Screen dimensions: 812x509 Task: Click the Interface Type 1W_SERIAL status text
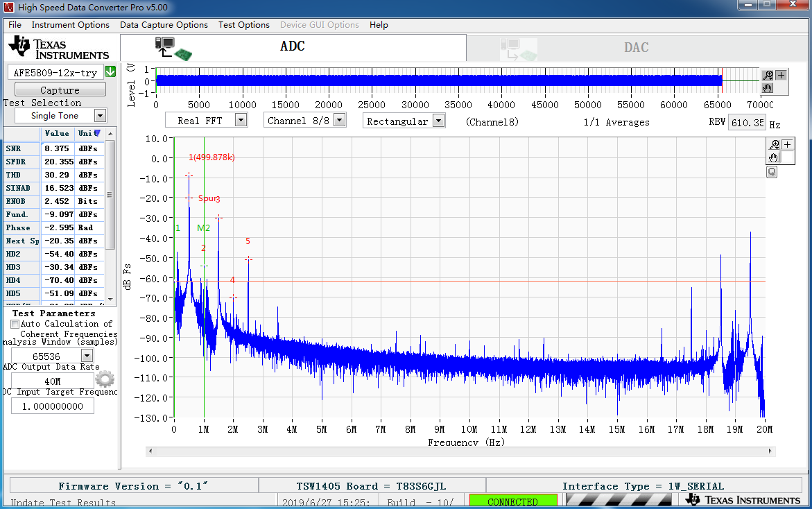point(643,486)
